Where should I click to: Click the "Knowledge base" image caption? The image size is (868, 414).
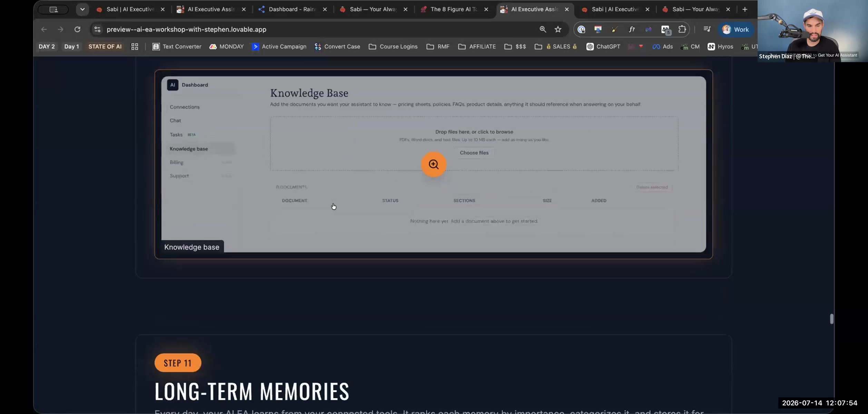point(192,247)
